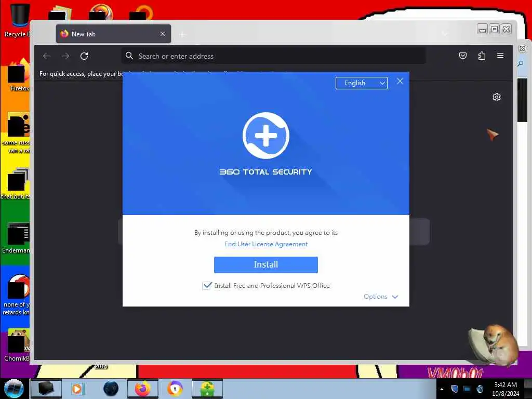
Task: Close the New Tab tab
Action: click(x=163, y=34)
